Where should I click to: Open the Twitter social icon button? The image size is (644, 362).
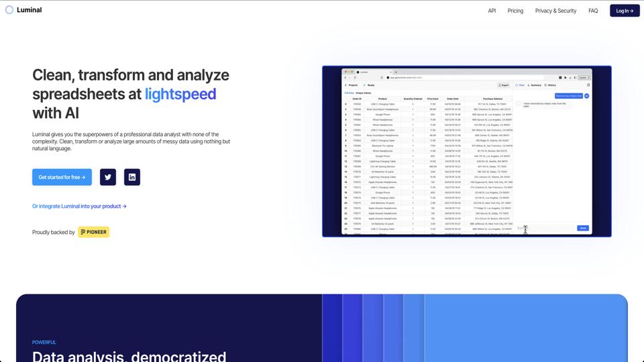coord(108,177)
